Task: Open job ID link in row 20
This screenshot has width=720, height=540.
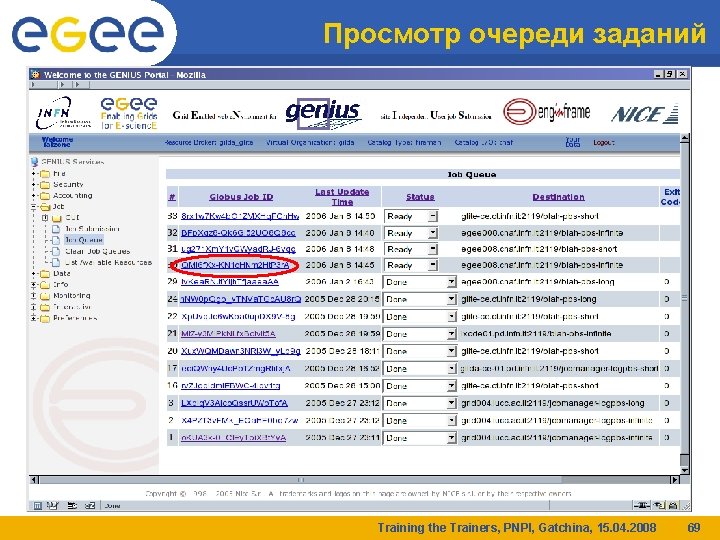Action: (x=241, y=351)
